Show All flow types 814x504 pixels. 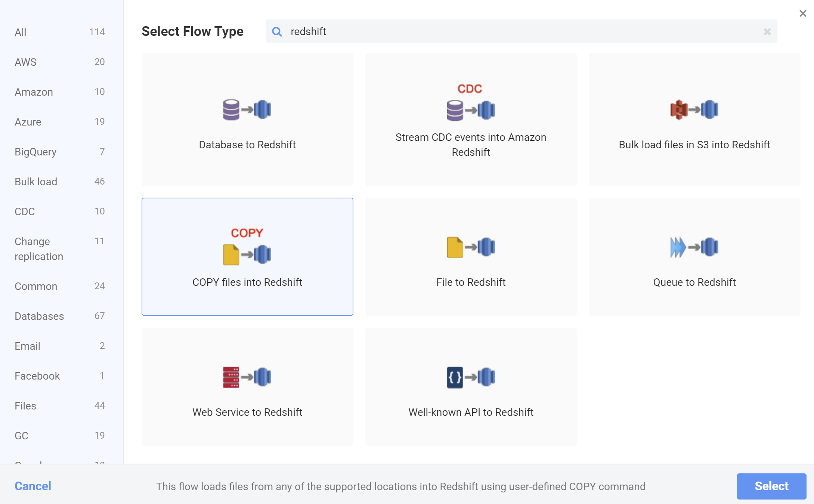60,32
